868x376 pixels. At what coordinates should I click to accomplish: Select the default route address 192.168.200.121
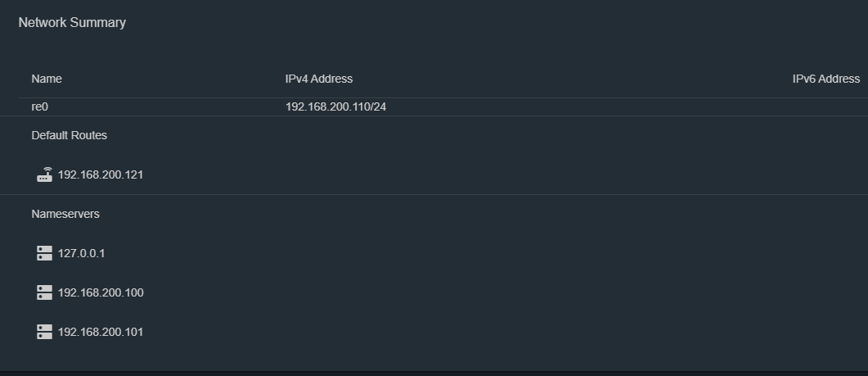pos(100,174)
